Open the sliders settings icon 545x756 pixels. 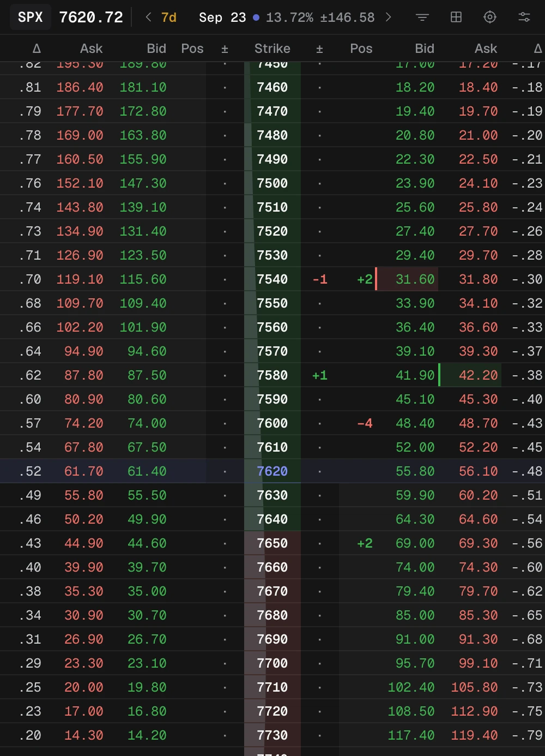coord(524,17)
